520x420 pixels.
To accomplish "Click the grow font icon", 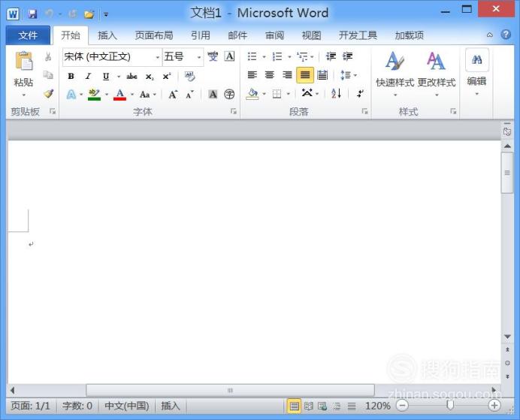I will (x=173, y=95).
